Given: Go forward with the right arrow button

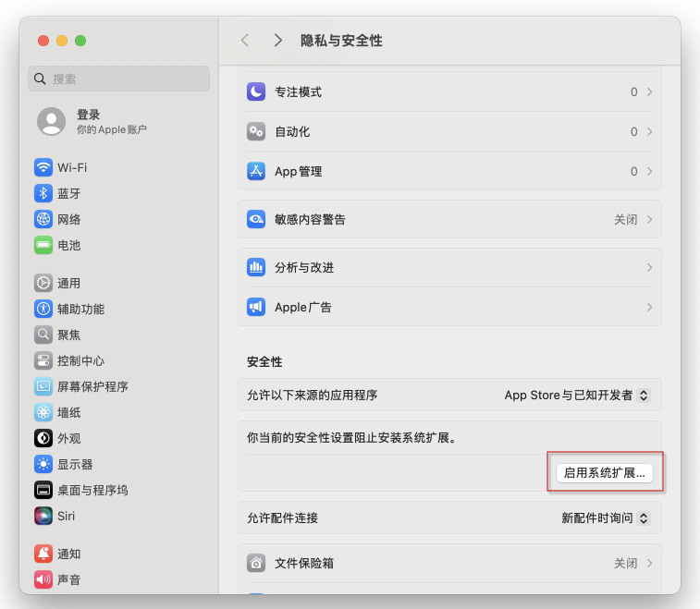Looking at the screenshot, I should click(x=277, y=41).
